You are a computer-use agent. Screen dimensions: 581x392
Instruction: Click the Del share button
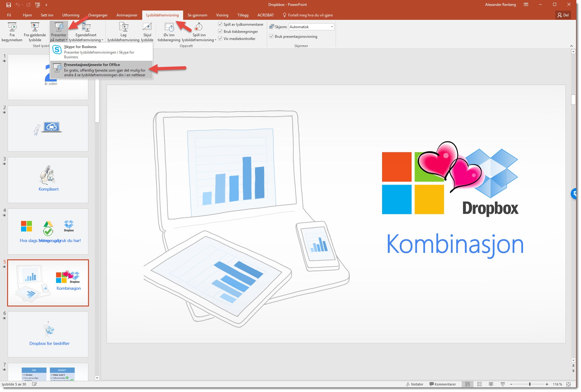pyautogui.click(x=563, y=15)
